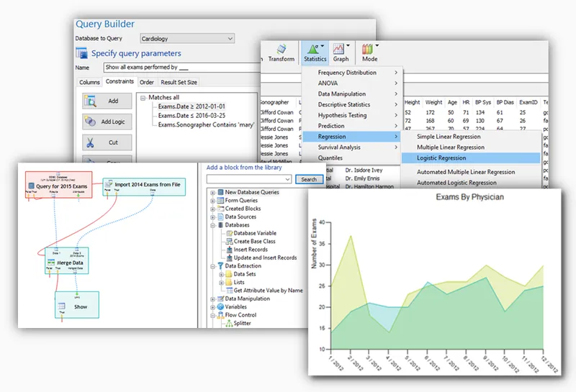Select the Import 2014 Exams from File block
The image size is (576, 392).
pyautogui.click(x=144, y=187)
